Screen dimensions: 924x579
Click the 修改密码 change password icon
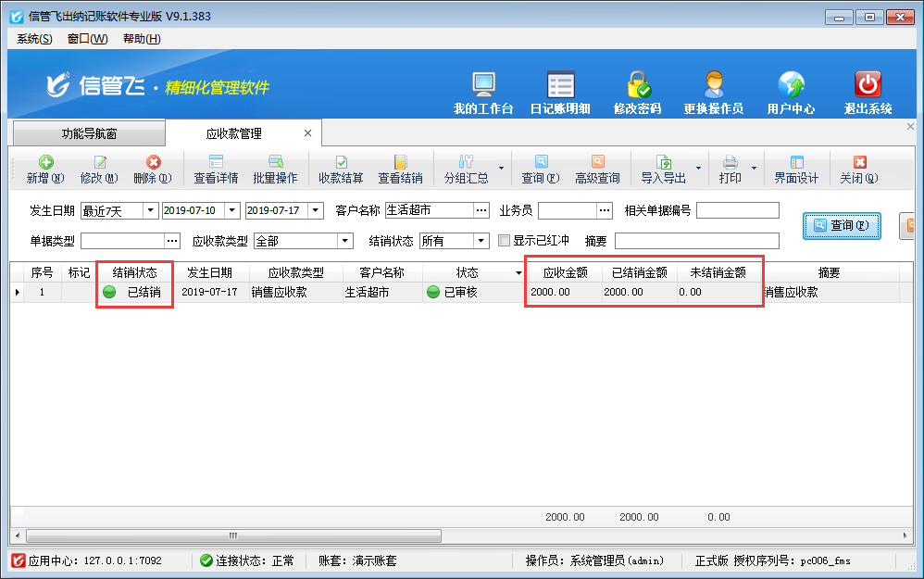coord(637,93)
